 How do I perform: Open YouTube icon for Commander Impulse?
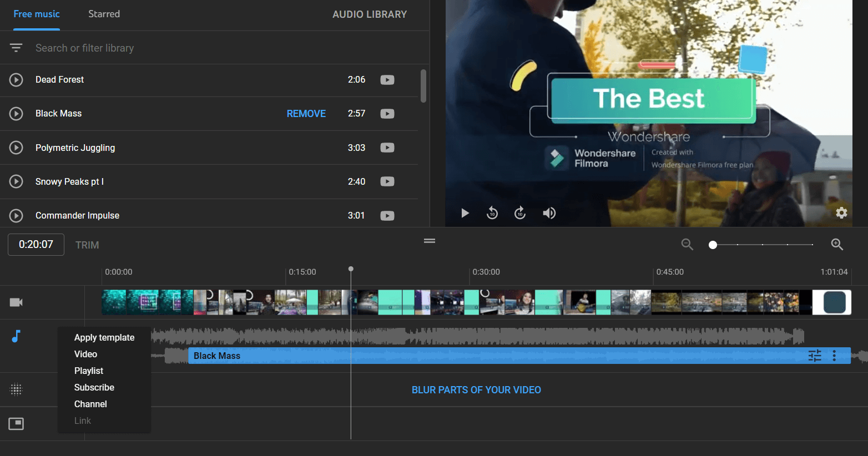387,215
